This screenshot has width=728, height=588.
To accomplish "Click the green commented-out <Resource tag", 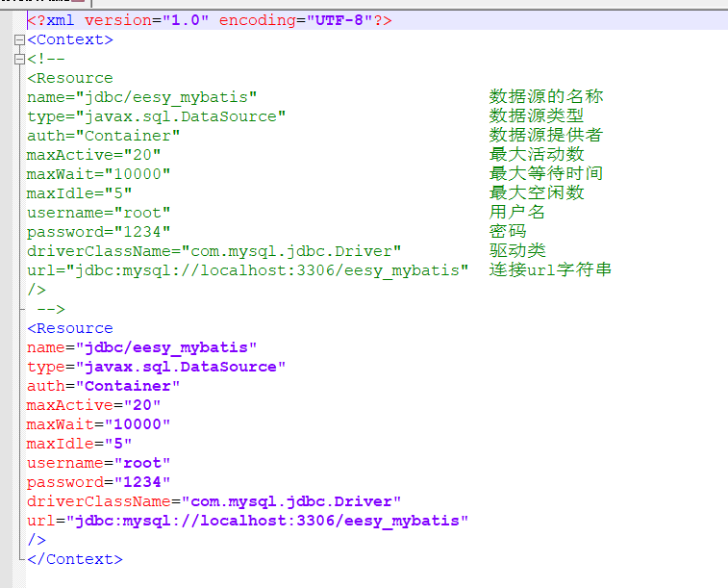I will pos(70,78).
